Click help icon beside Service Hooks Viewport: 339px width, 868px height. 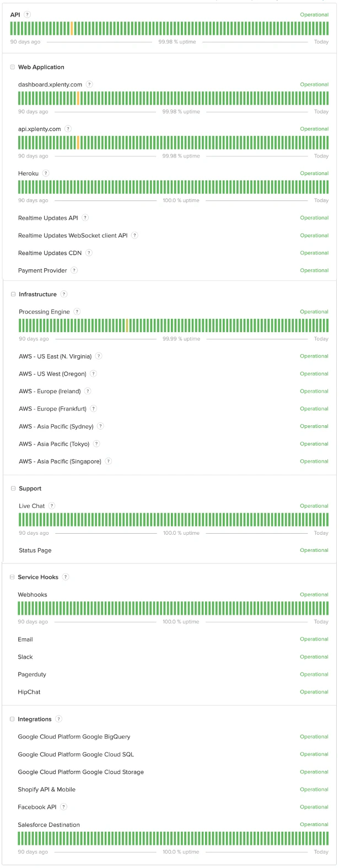point(66,577)
